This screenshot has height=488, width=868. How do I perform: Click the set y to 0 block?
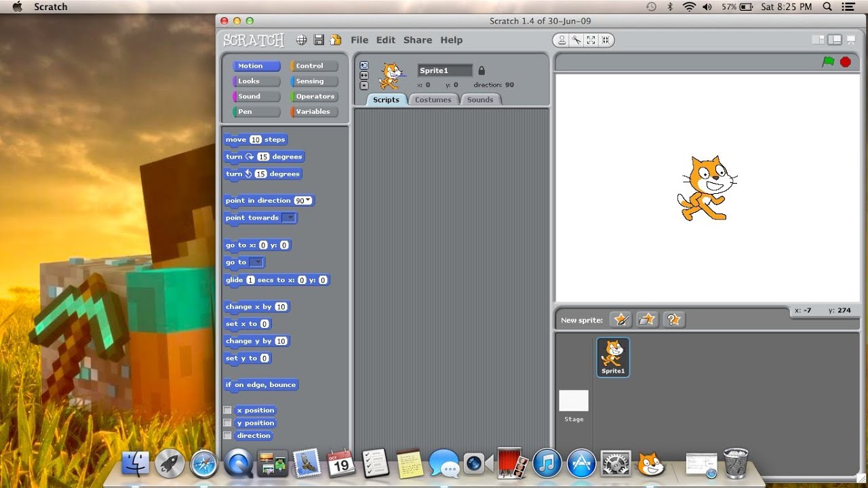click(x=248, y=359)
